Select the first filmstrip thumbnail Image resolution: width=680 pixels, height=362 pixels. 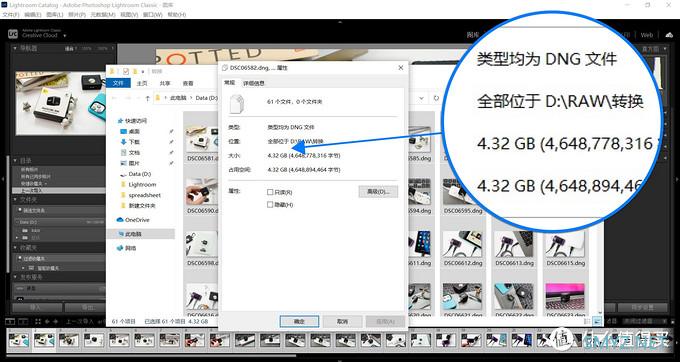click(x=19, y=340)
